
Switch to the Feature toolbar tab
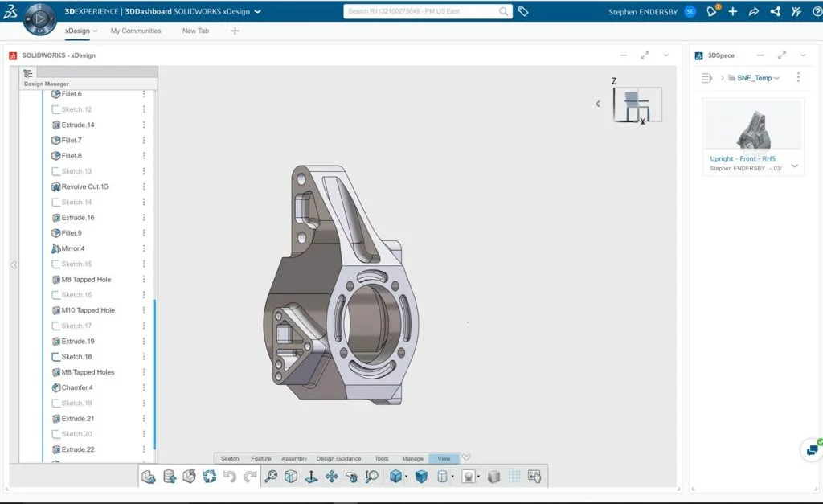tap(260, 458)
